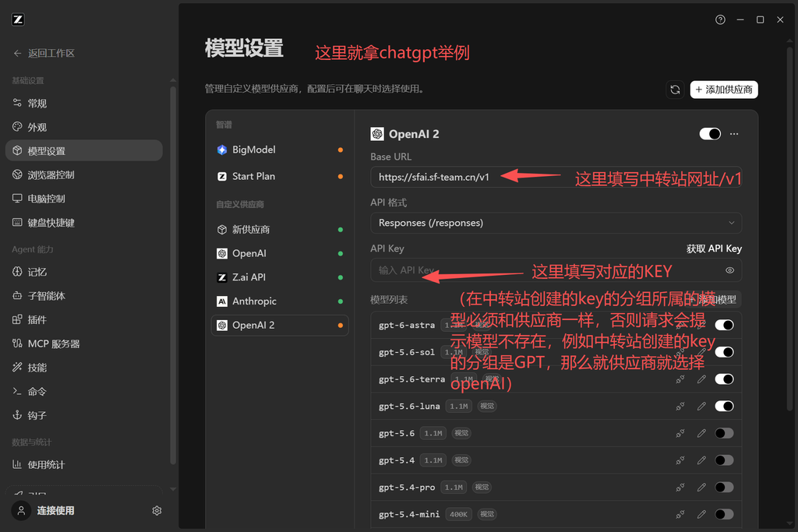Click the 连接使用 account button
Image resolution: width=798 pixels, height=532 pixels.
click(55, 511)
